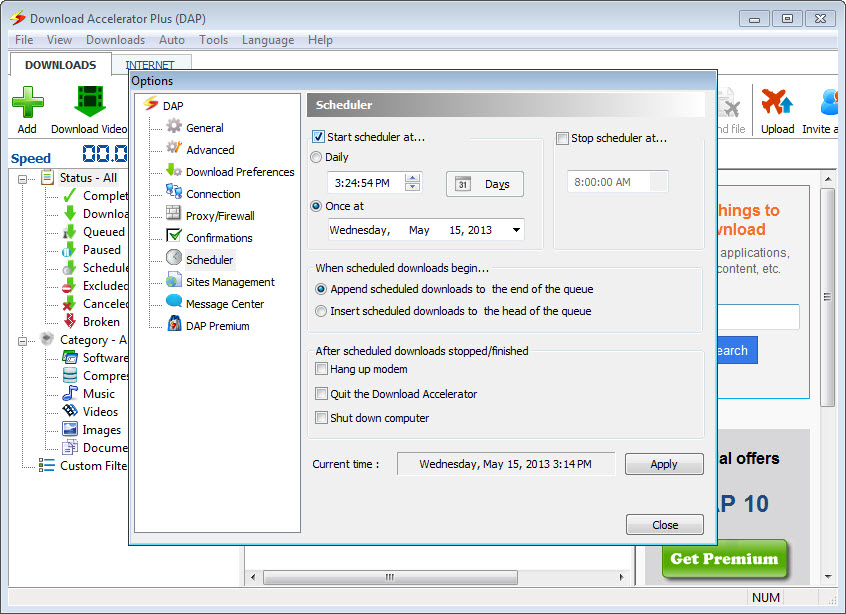The height and width of the screenshot is (614, 846).
Task: Click the Close button in Options dialog
Action: (665, 525)
